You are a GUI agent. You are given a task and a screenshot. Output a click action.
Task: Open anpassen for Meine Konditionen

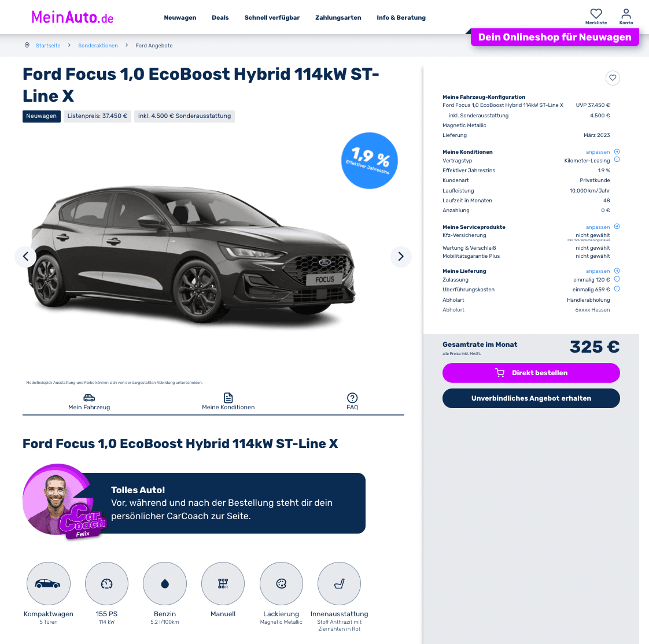[x=602, y=152]
